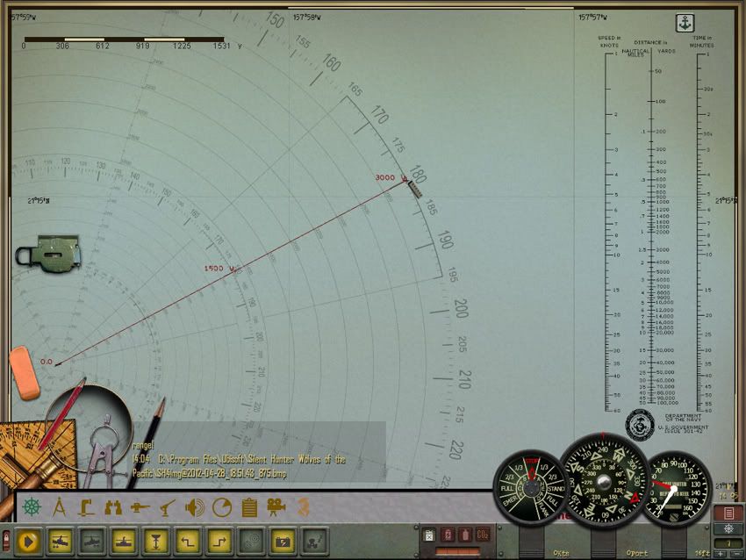746x560 pixels.
Task: Open the message log red button
Action: coord(728,513)
